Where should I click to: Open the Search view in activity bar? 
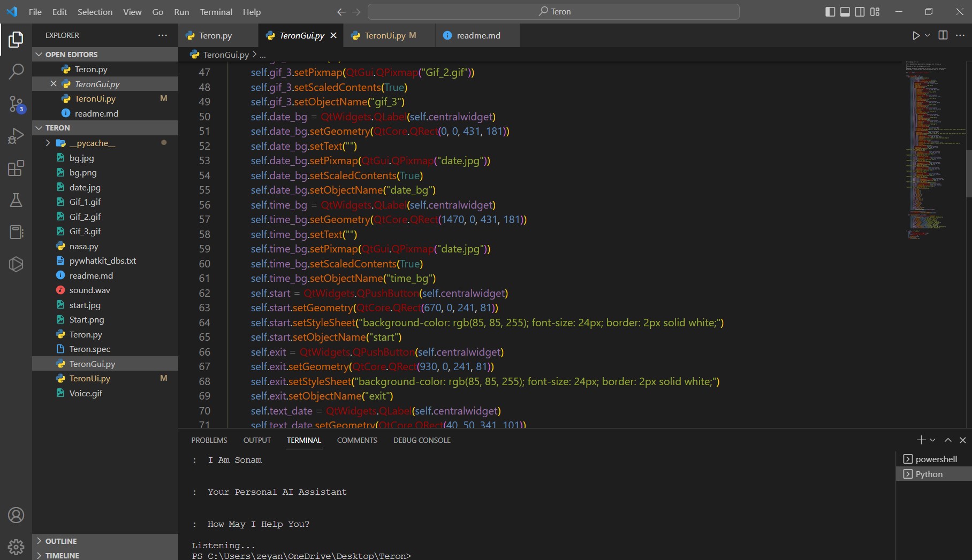16,71
